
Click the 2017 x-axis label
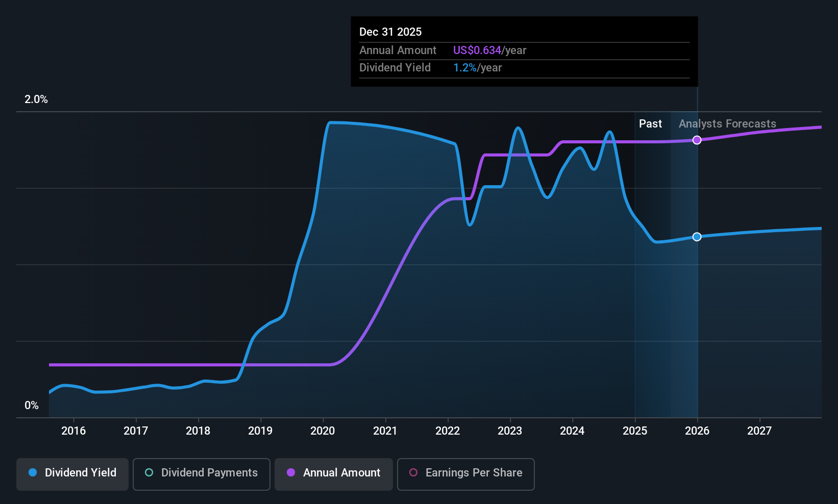(136, 431)
